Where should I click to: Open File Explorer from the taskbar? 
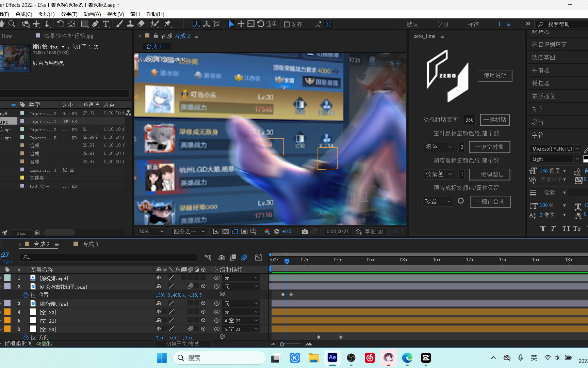tap(313, 358)
